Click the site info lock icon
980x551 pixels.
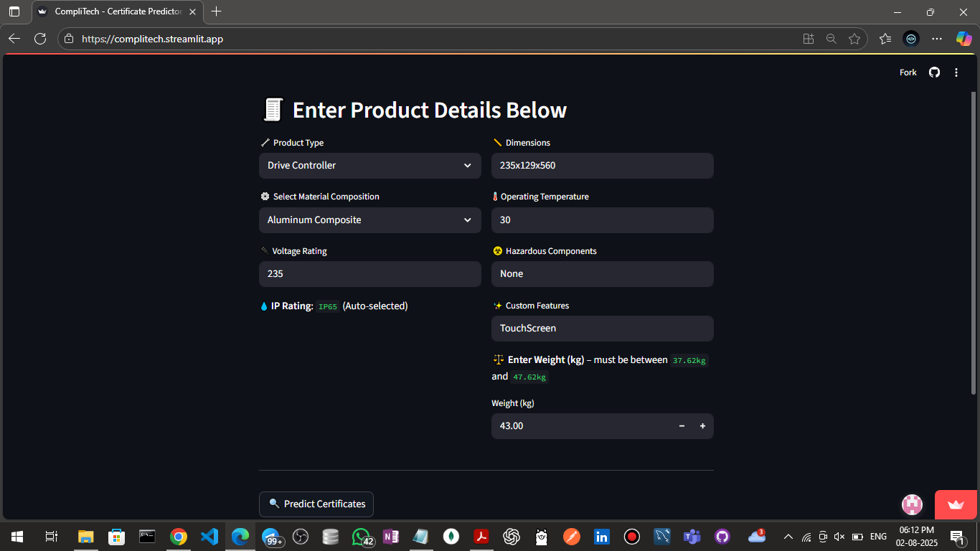pos(69,39)
